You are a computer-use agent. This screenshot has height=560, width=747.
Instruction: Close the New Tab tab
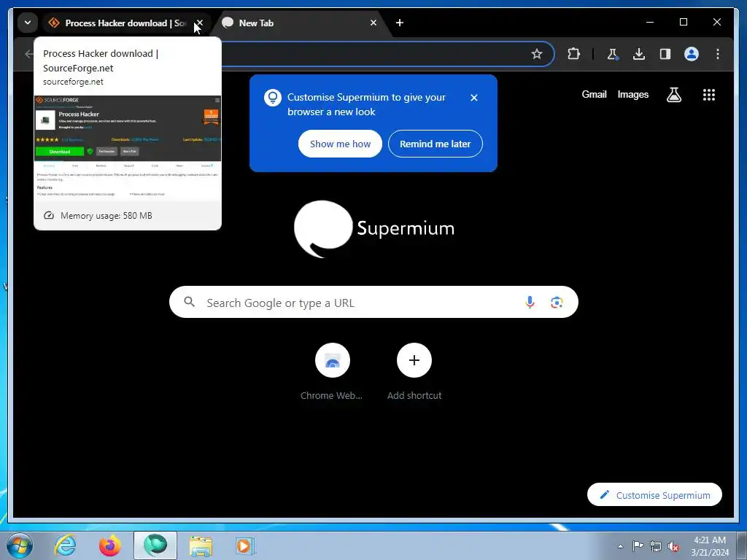(373, 23)
